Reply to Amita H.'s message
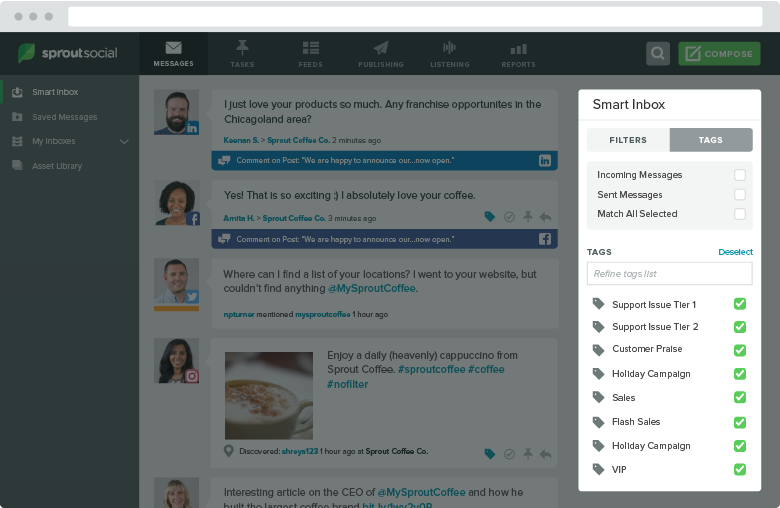Screen dimensions: 780x508 (x=546, y=217)
